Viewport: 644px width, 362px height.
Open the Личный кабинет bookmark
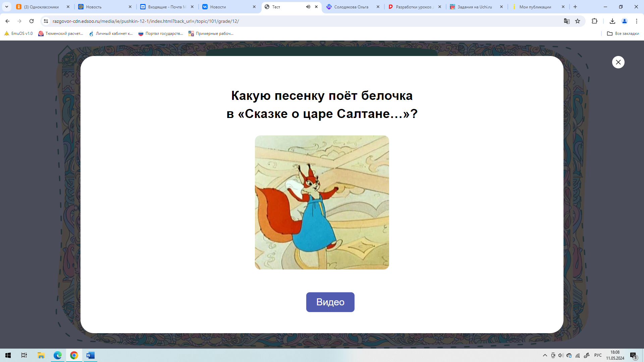coord(111,34)
